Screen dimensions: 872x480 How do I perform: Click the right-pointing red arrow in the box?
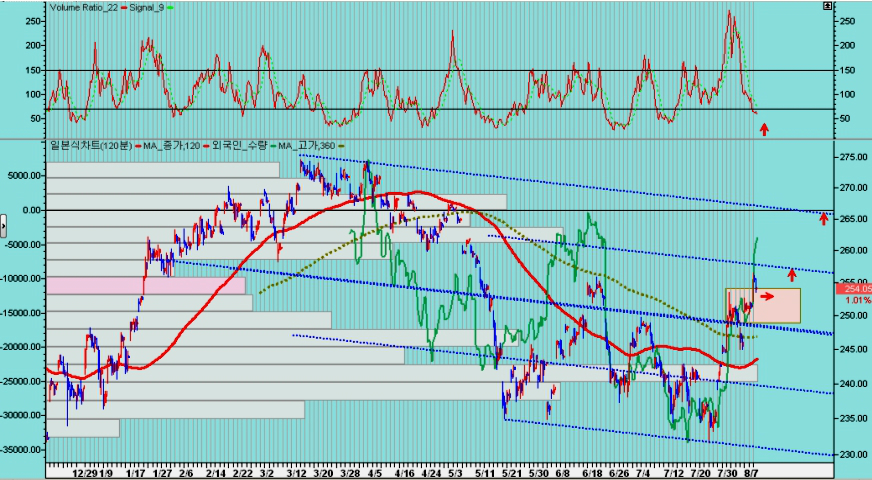point(767,296)
